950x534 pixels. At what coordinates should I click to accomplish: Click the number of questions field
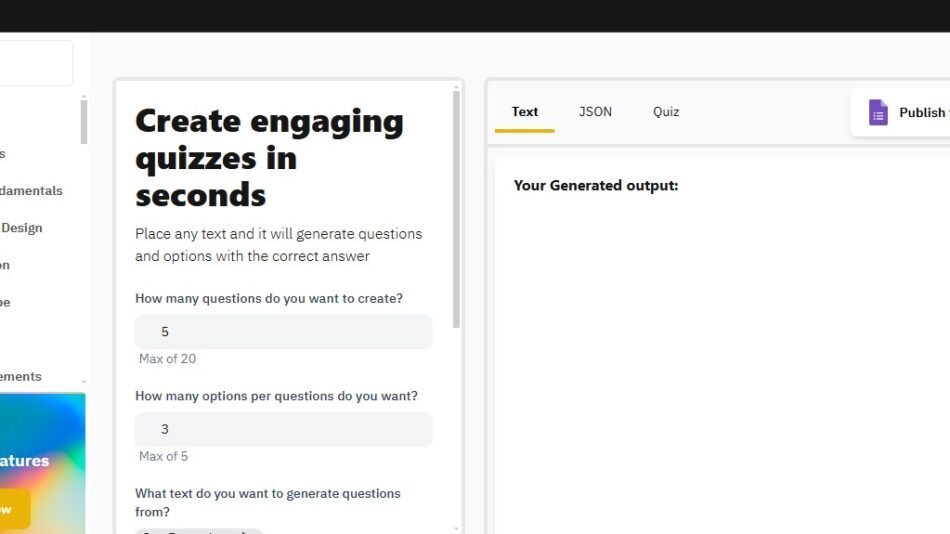284,332
